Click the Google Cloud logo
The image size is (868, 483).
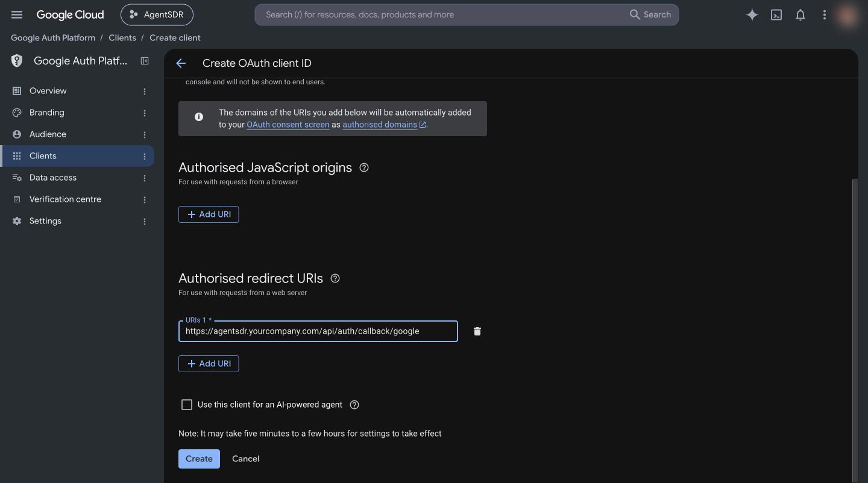click(x=70, y=15)
